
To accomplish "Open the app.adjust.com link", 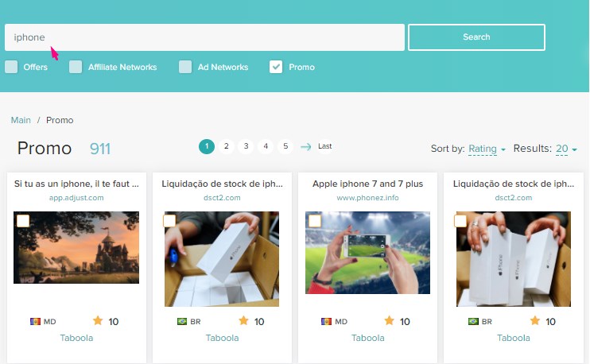I will point(76,198).
